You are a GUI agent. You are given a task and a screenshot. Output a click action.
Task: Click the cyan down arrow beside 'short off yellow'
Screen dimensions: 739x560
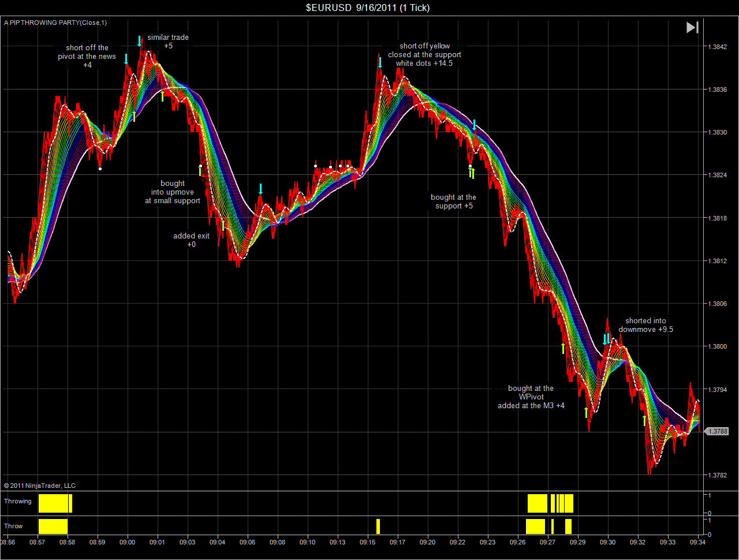click(x=380, y=62)
